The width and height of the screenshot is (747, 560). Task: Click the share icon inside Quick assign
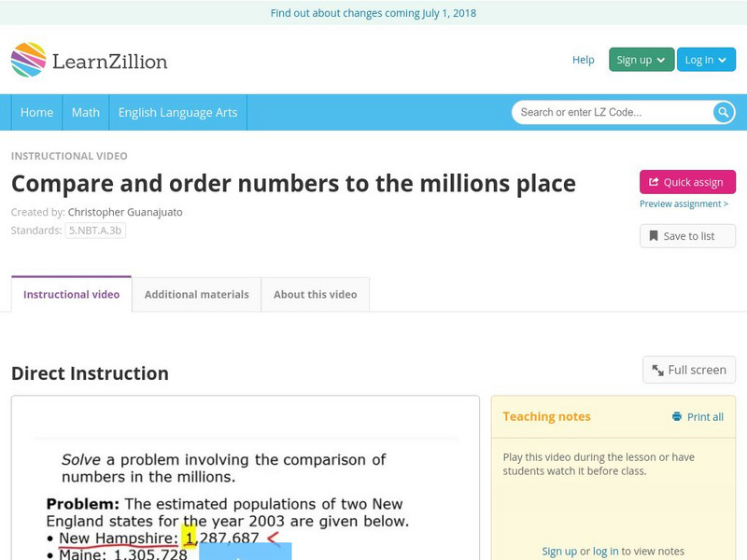654,182
